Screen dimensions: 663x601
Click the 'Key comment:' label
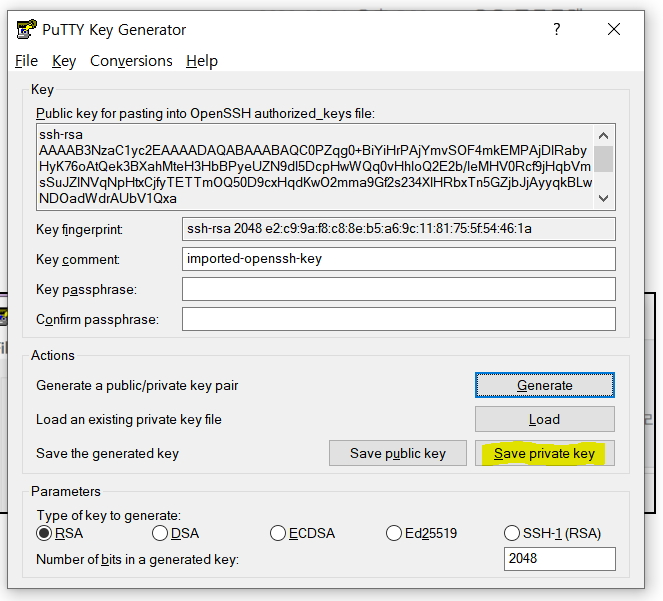(78, 259)
